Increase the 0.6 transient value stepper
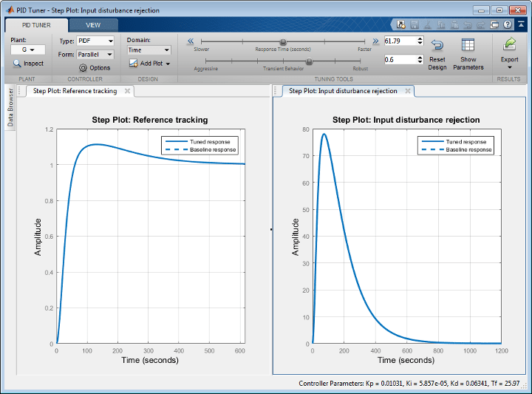The width and height of the screenshot is (532, 394). click(x=420, y=58)
